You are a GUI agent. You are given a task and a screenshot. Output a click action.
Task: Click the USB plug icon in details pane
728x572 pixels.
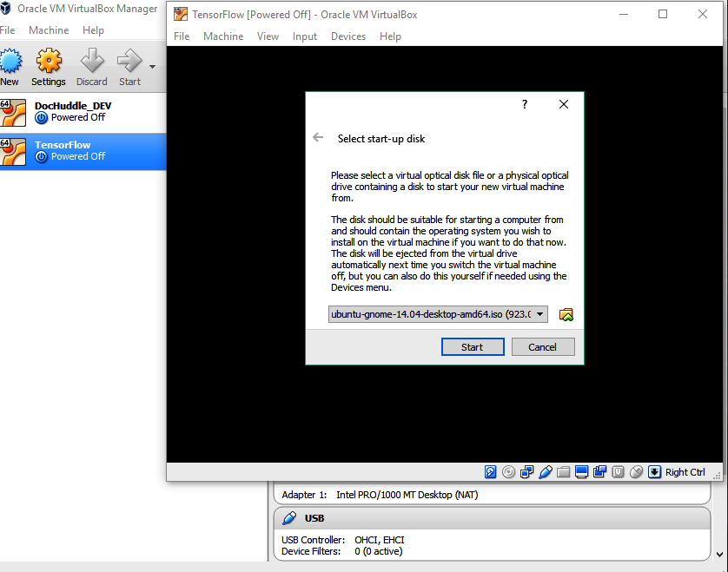pos(289,517)
